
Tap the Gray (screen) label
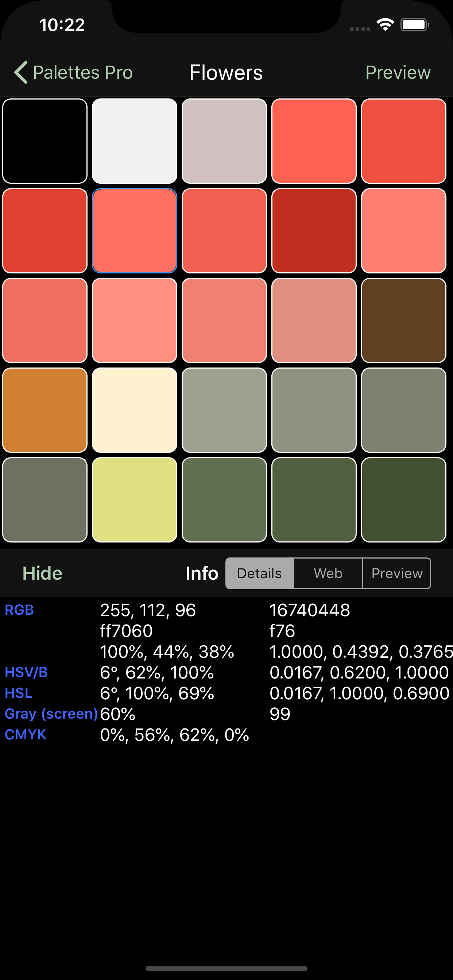tap(51, 714)
